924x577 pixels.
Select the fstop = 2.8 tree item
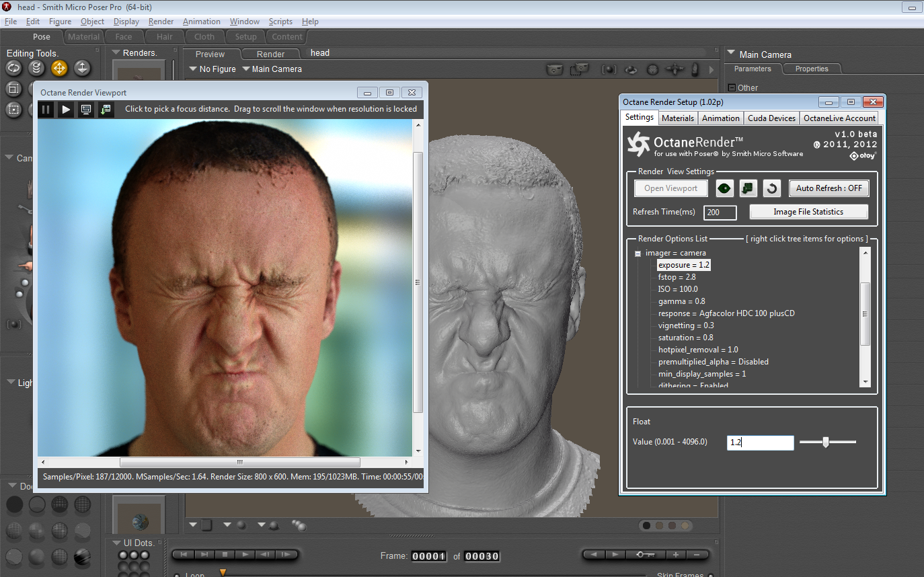point(677,277)
